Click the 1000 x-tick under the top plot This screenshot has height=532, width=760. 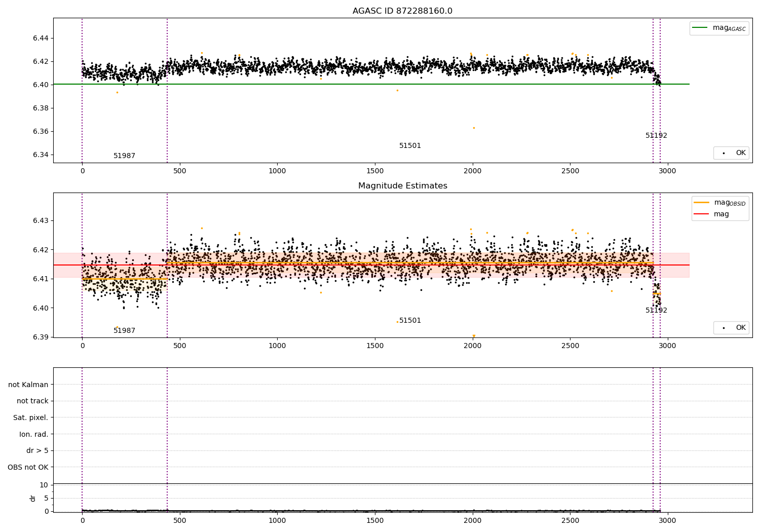point(277,171)
